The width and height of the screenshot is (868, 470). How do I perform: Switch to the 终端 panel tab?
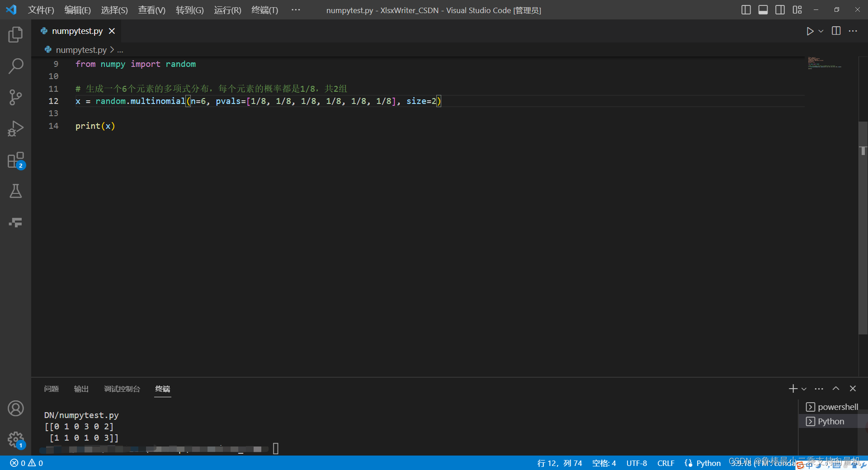[x=163, y=389]
